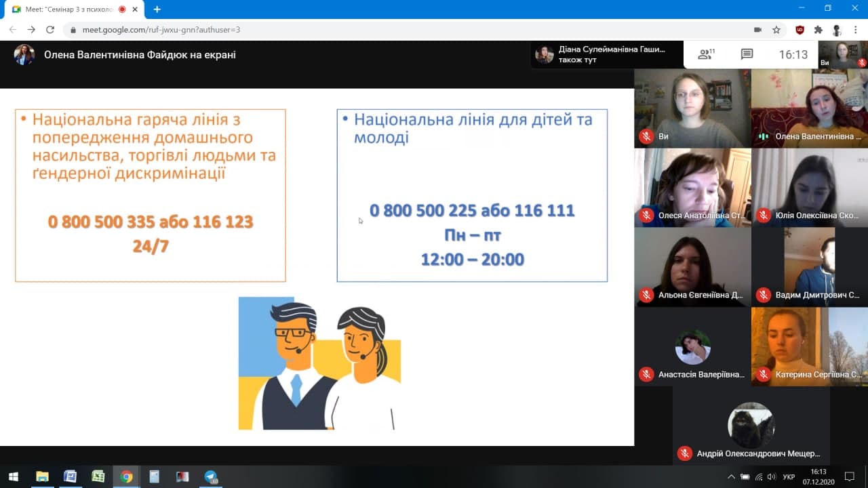
Task: Click the muted mic icon on Вадим Дмитрович's tile
Action: click(764, 295)
